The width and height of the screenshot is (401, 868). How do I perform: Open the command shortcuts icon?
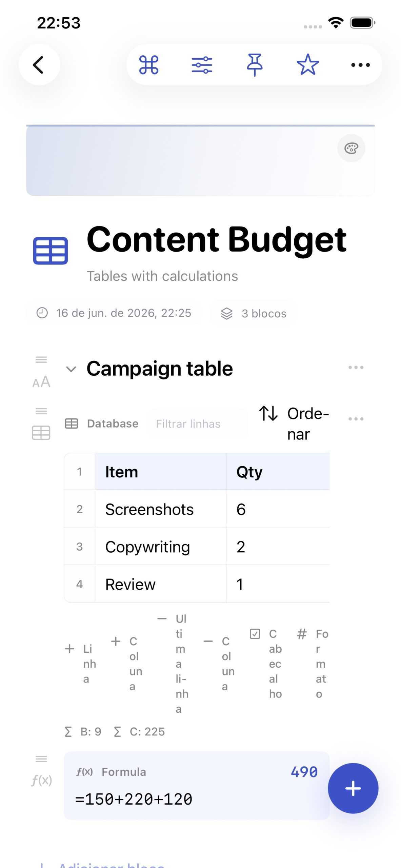[x=148, y=65]
